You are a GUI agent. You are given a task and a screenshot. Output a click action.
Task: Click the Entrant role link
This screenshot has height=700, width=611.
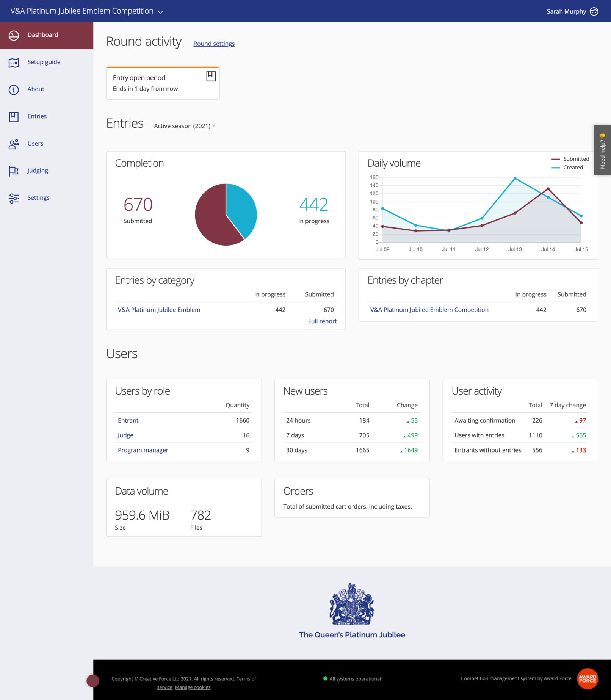tap(128, 420)
